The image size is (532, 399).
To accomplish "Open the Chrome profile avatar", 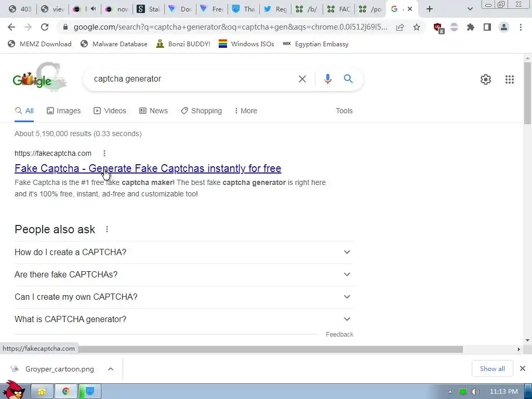I will [504, 27].
